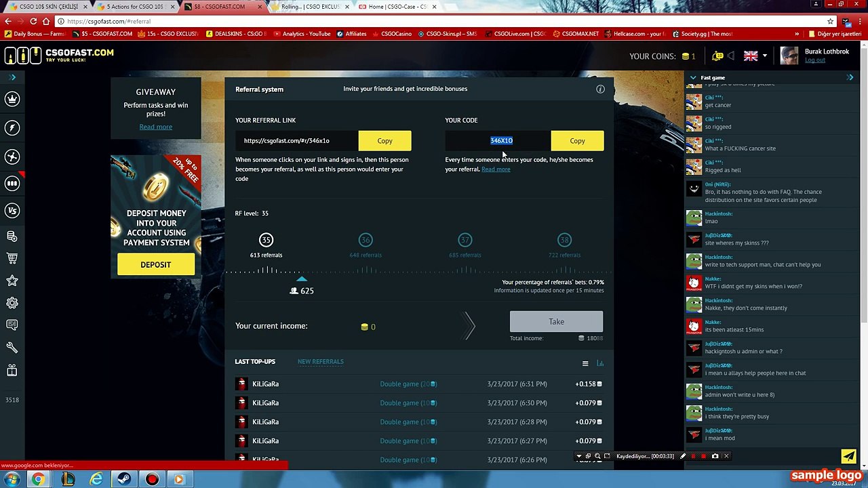Switch to 5 Actions for CSGO browser tab
Viewport: 868px width, 488px height.
[135, 7]
